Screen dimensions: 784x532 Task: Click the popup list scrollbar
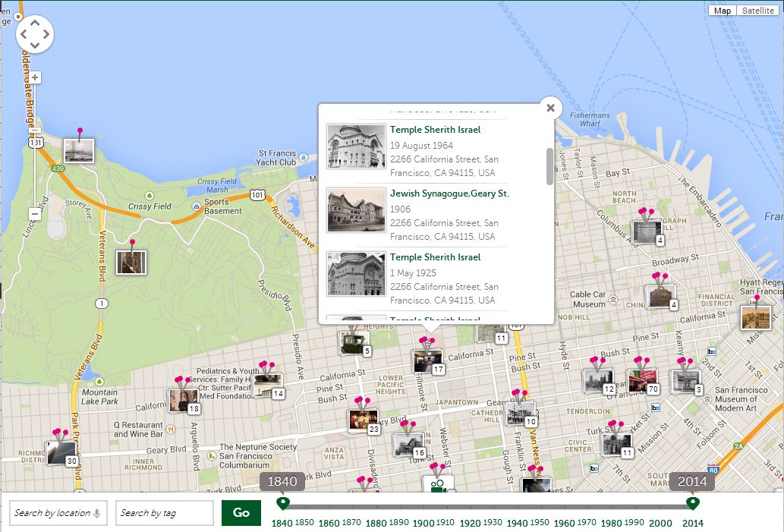[x=549, y=166]
